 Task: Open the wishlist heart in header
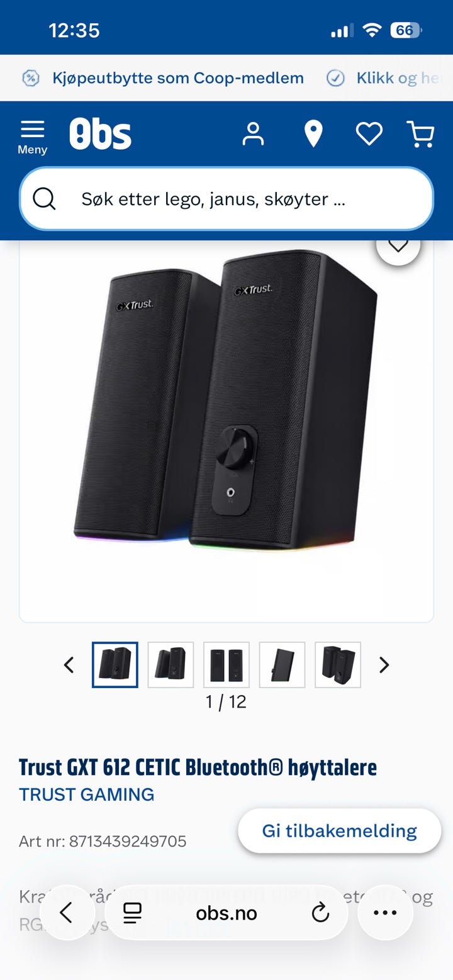point(369,134)
